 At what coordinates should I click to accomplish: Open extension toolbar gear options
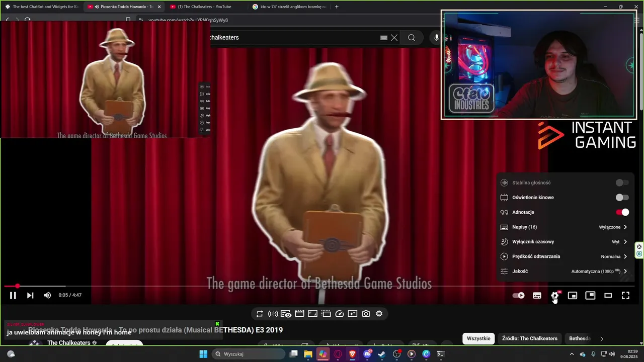pos(379,314)
